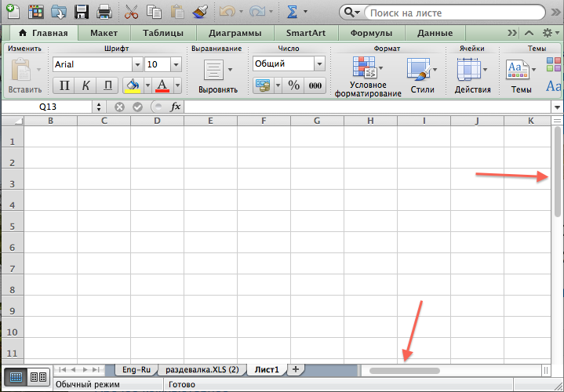Save the workbook with the floppy icon
This screenshot has height=392, width=564.
tap(82, 13)
